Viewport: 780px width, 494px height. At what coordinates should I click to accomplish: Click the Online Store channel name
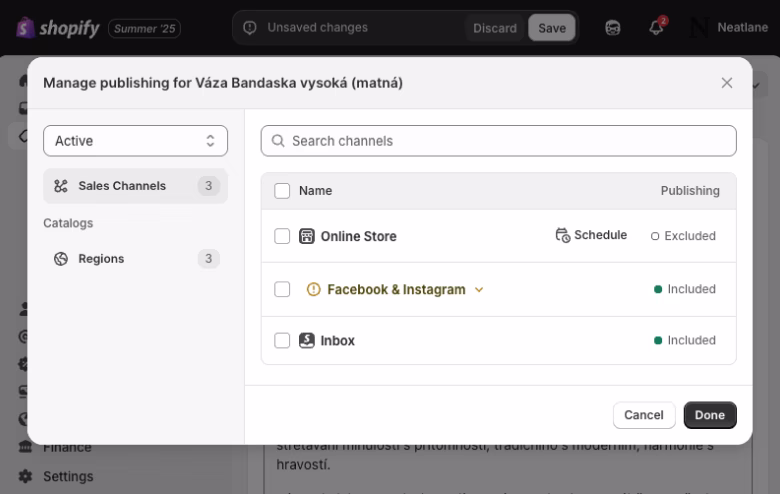pyautogui.click(x=359, y=236)
